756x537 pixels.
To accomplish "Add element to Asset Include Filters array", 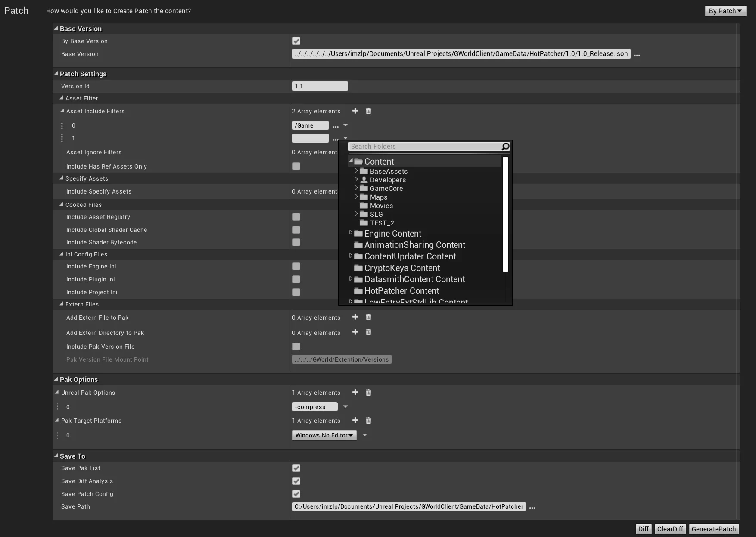I will click(355, 111).
